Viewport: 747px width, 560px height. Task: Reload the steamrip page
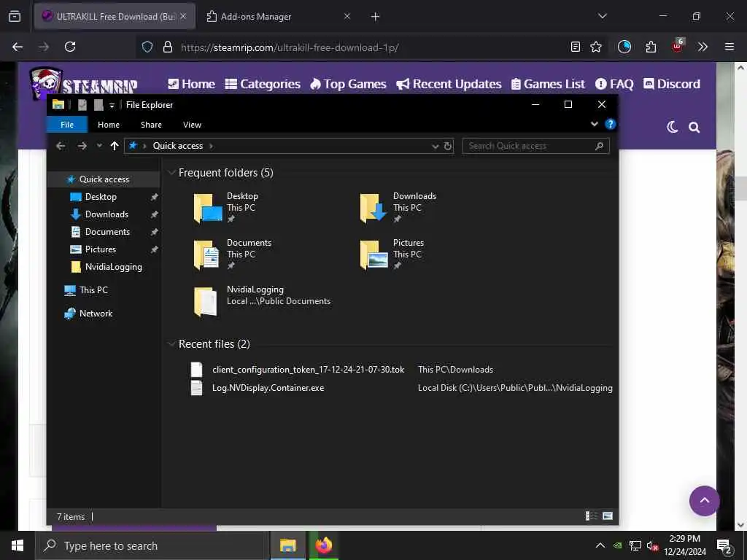(x=70, y=47)
